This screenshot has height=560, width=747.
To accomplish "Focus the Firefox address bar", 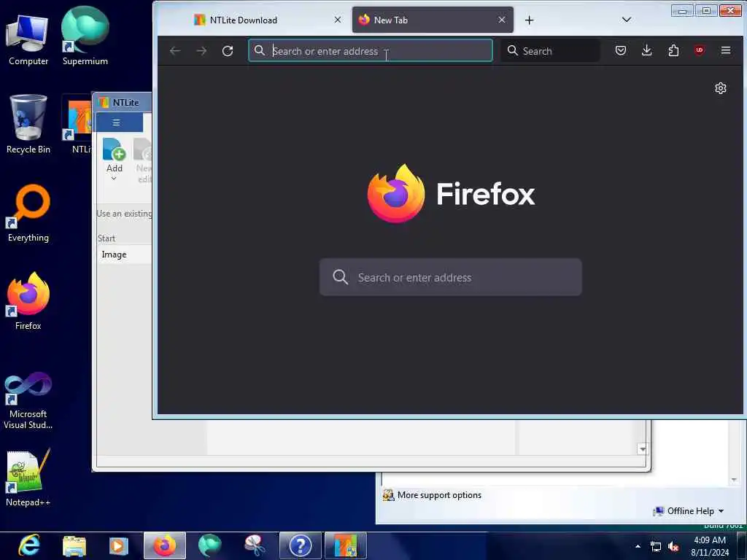I will click(370, 50).
